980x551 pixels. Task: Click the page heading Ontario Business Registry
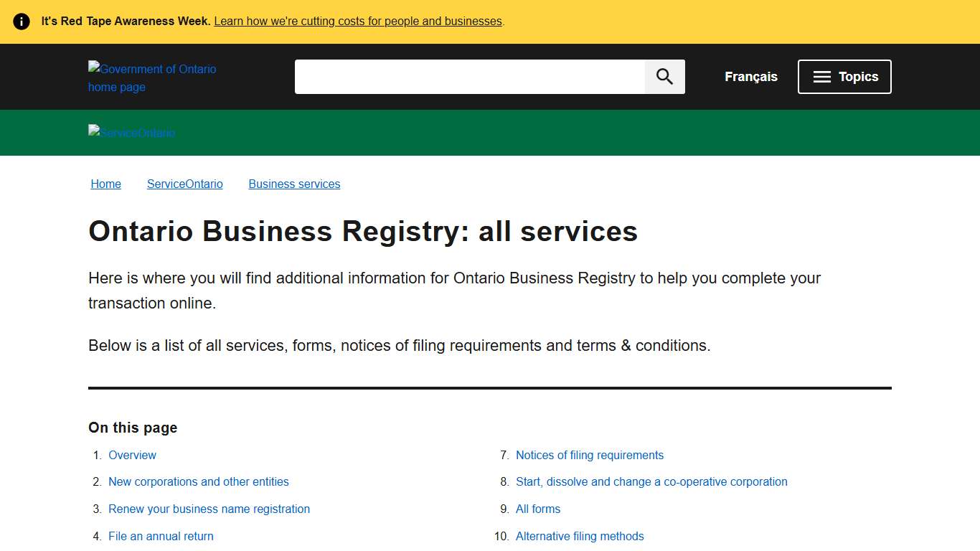[362, 231]
